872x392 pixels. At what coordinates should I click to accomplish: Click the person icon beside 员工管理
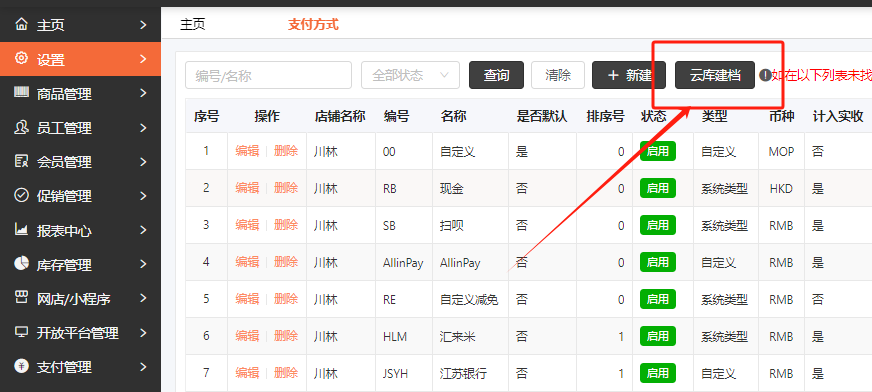21,127
